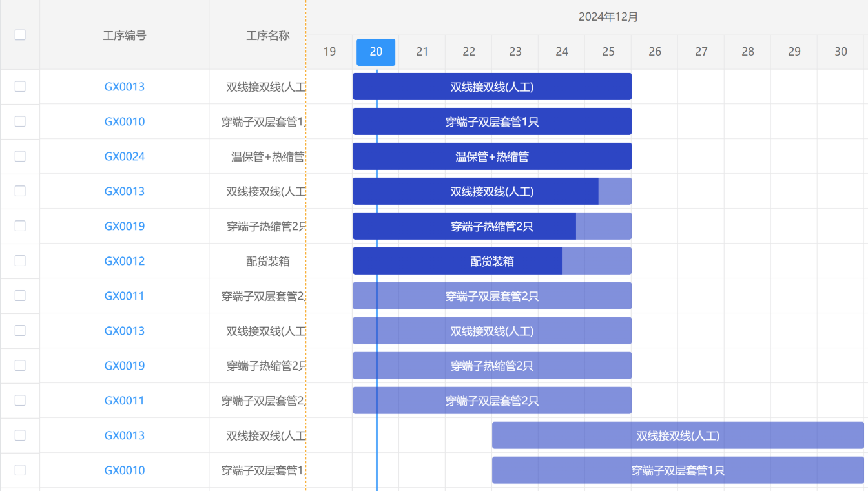Click the blue today marker line at date 20
This screenshot has width=868, height=491.
pyautogui.click(x=377, y=258)
